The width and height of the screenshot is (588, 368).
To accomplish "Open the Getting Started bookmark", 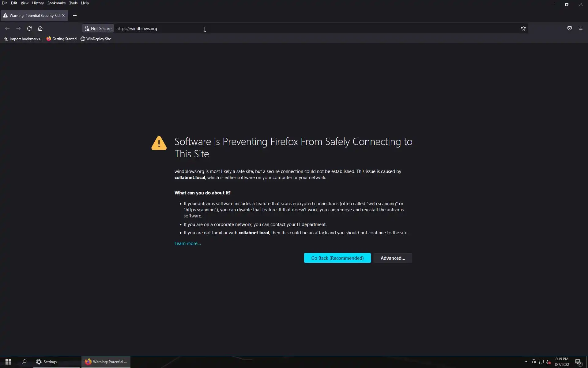I will [x=62, y=39].
